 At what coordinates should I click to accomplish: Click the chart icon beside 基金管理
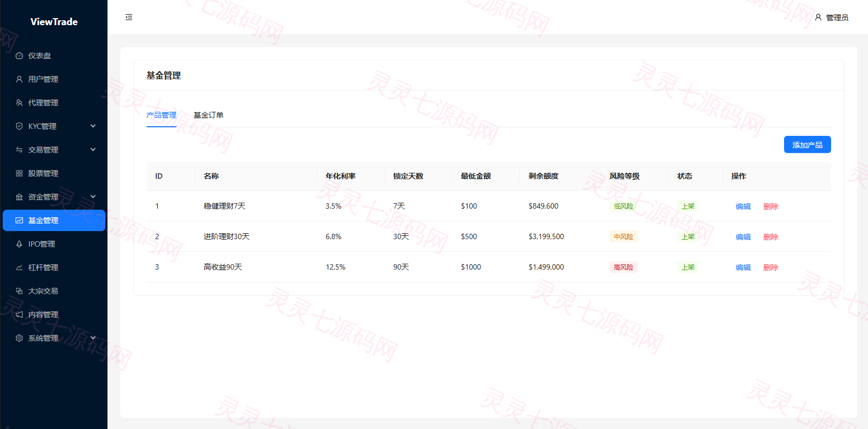[19, 220]
